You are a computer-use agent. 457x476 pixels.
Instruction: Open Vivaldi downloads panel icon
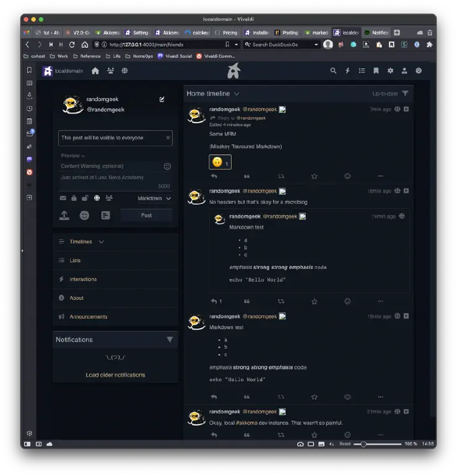tap(30, 96)
